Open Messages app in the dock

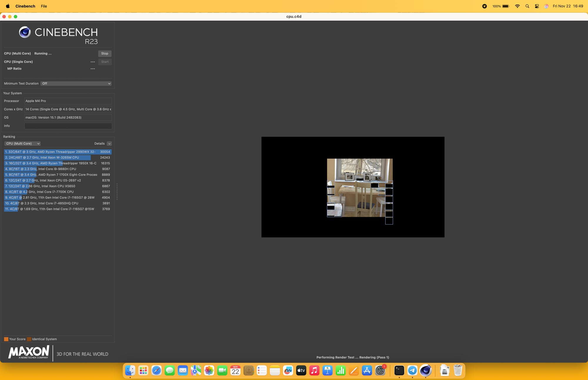click(170, 370)
